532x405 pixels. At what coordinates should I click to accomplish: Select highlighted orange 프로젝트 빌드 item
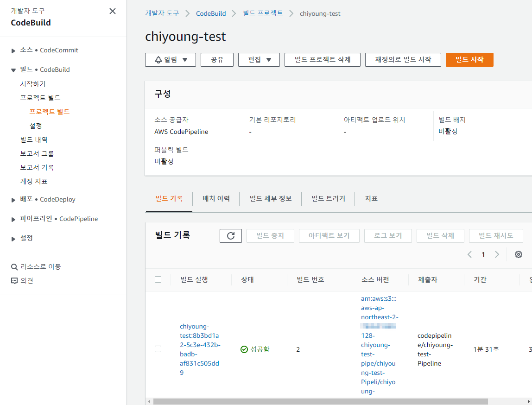coord(50,112)
